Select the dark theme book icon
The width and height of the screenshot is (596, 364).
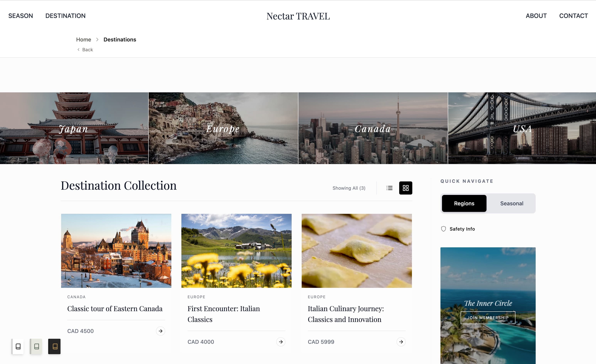click(x=54, y=346)
